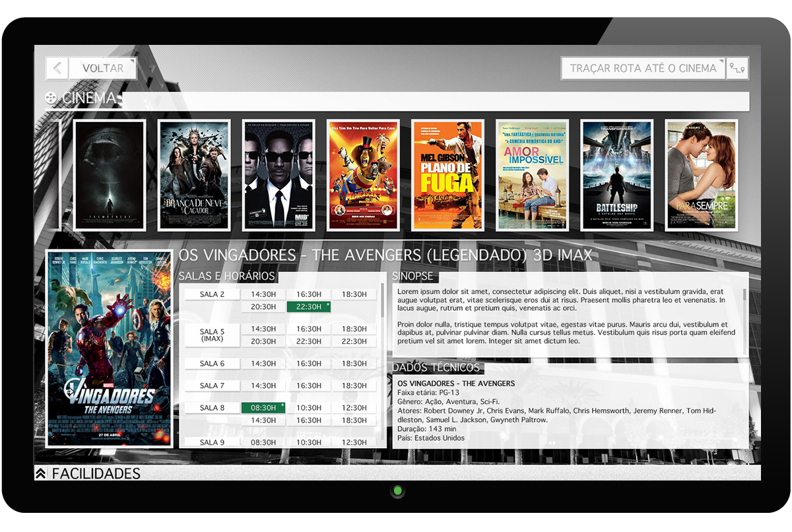Click the CINEMA section title text
The image size is (792, 532).
pyautogui.click(x=89, y=98)
